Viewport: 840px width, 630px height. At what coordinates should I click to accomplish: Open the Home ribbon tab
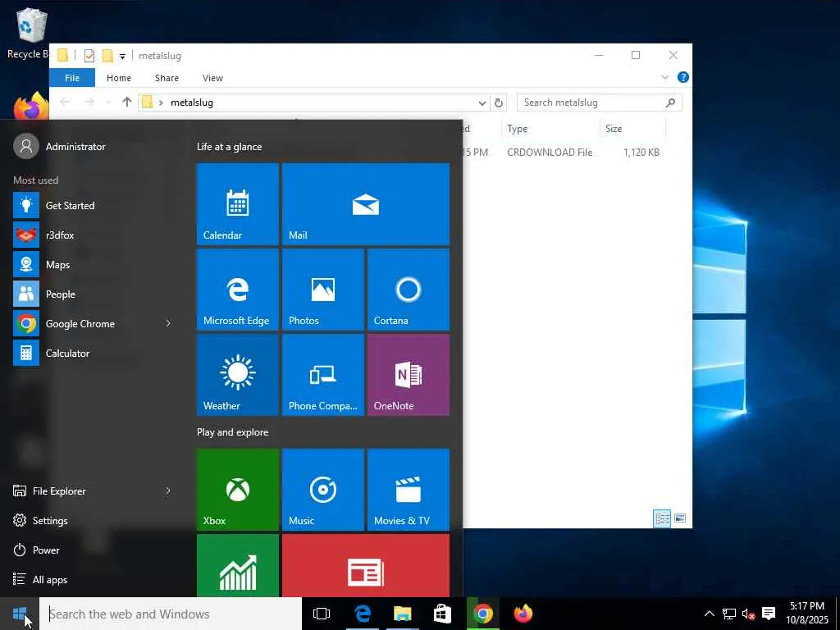119,78
